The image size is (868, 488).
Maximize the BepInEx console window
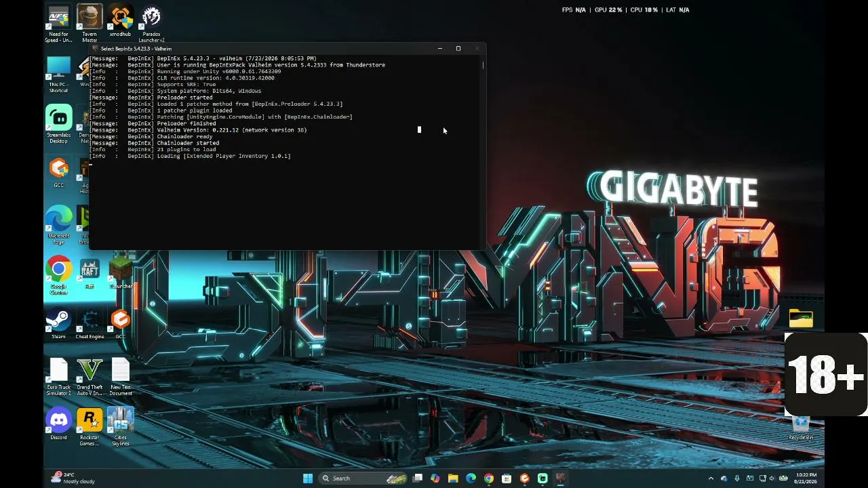tap(458, 49)
